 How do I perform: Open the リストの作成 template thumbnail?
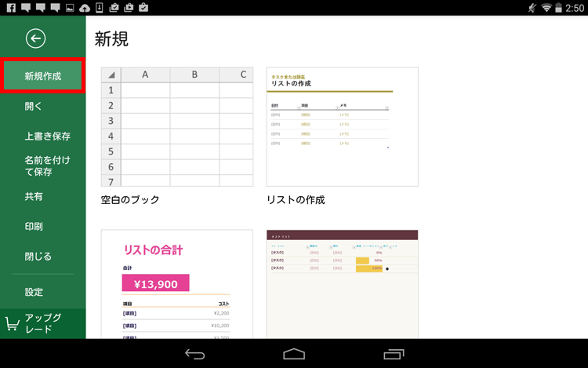coord(343,127)
